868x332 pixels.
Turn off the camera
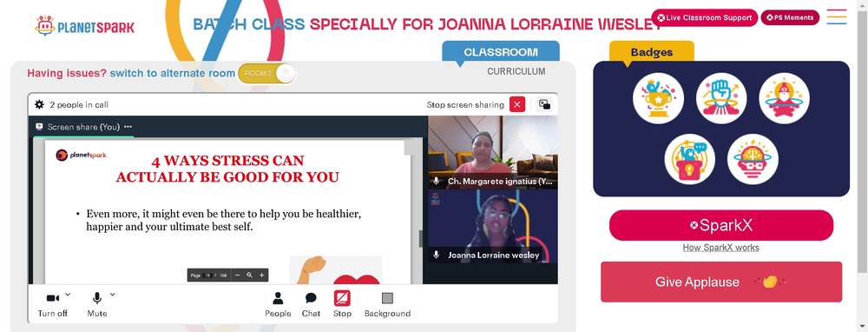[x=53, y=303]
